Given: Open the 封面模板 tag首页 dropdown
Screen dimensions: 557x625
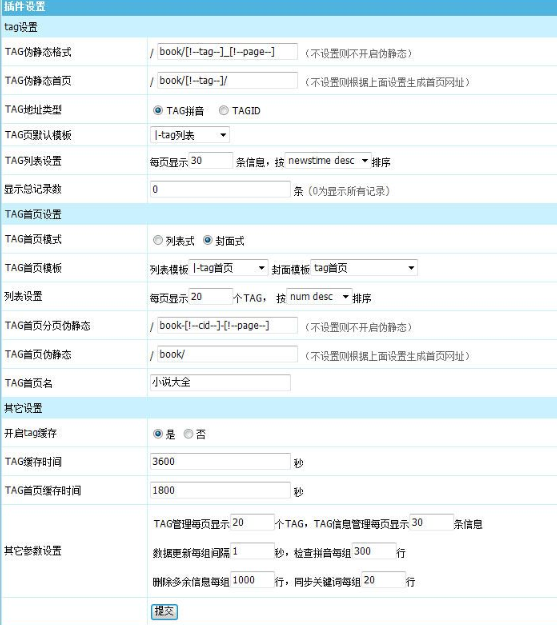Looking at the screenshot, I should 364,268.
